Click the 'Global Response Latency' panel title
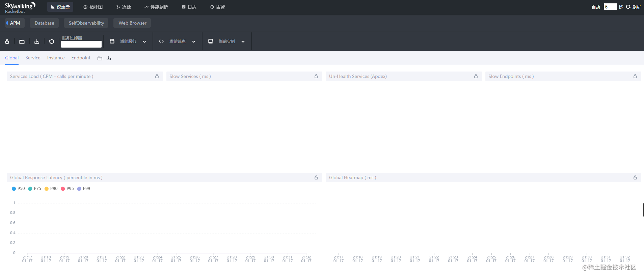Screen dimensions: 644x278 click(x=56, y=177)
